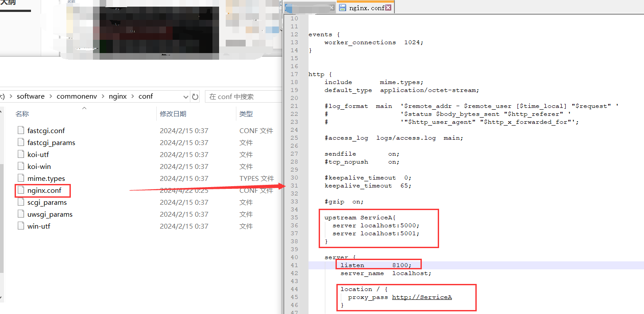Click the win-utf file icon

pos(20,226)
